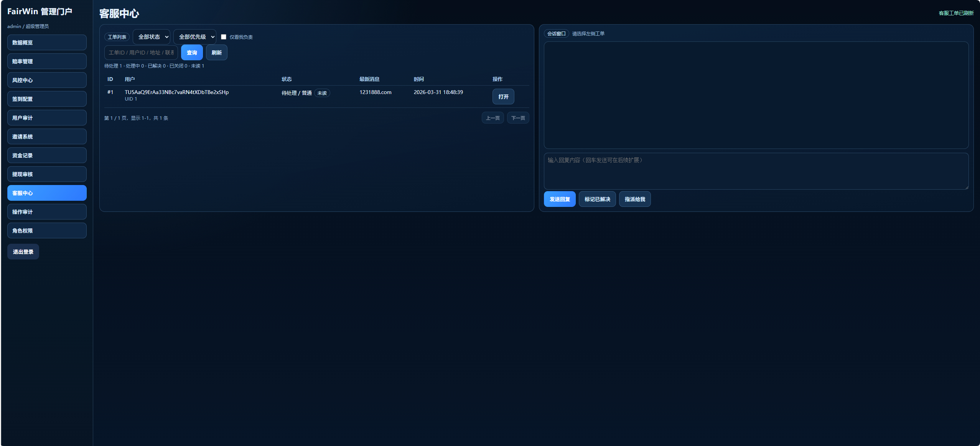Open 数据概览 in the sidebar

47,43
